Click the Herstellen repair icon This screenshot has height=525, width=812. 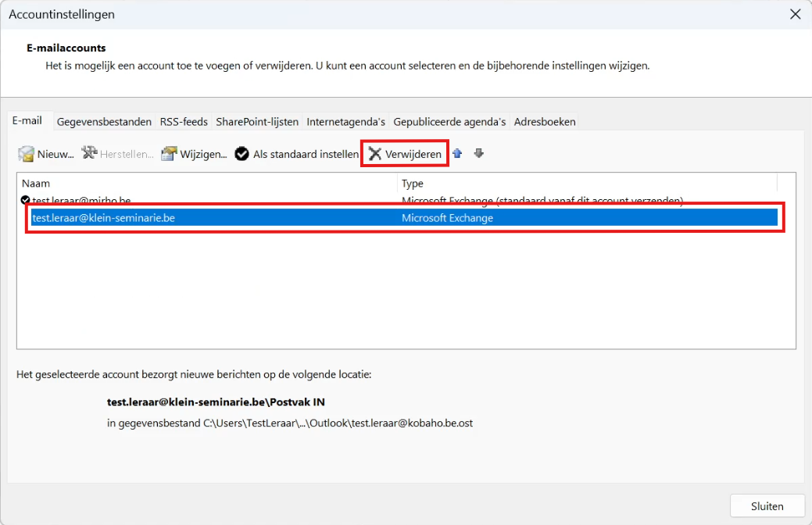click(89, 154)
